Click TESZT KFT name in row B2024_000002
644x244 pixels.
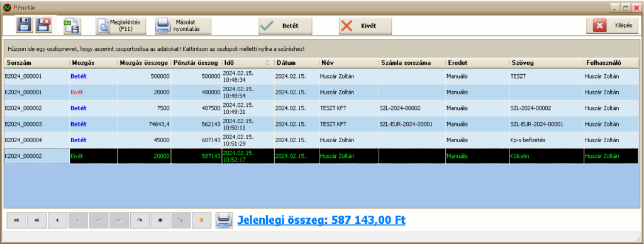[348, 108]
